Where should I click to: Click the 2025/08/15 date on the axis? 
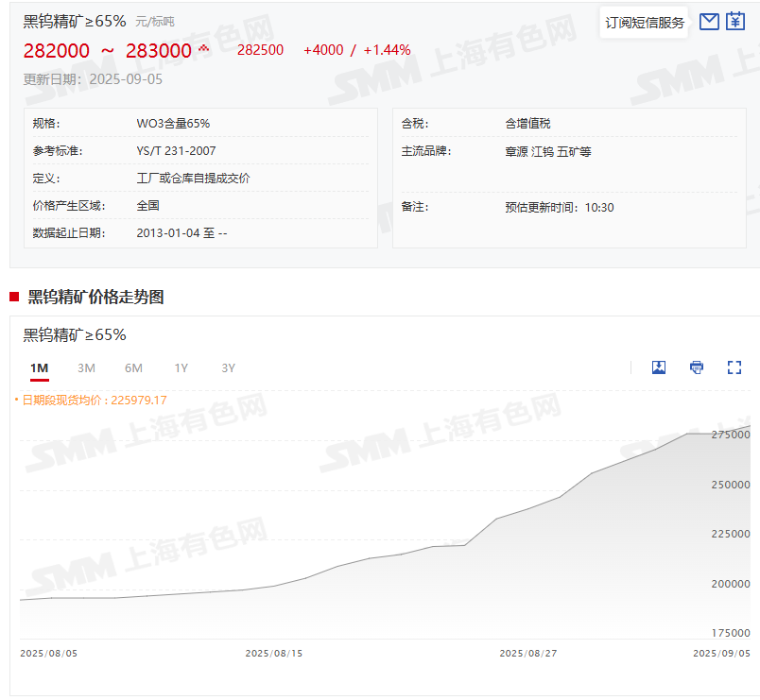pos(274,653)
